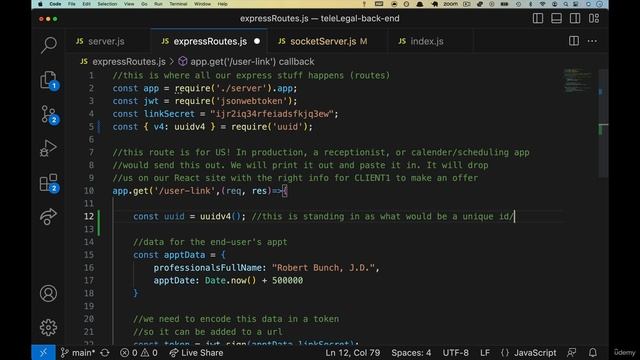Click apptData declaration on line 15
This screenshot has width=640, height=360.
coord(184,255)
